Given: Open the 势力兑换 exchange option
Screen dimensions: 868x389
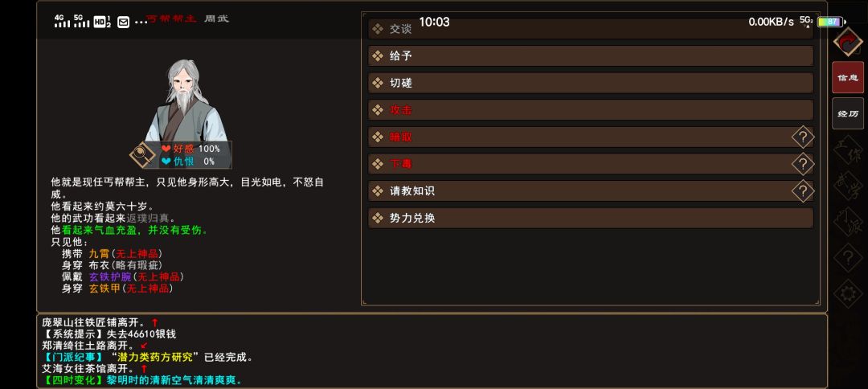Looking at the screenshot, I should 591,218.
